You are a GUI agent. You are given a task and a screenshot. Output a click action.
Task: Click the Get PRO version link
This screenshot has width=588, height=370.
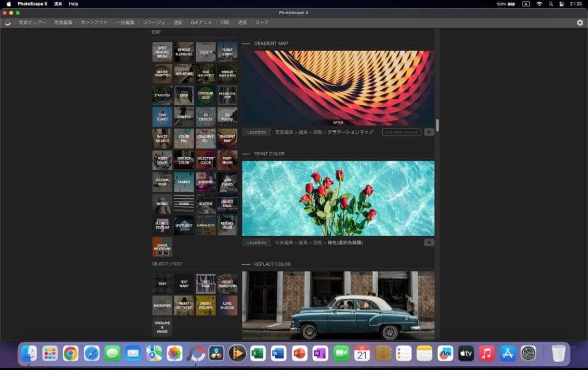coord(401,132)
